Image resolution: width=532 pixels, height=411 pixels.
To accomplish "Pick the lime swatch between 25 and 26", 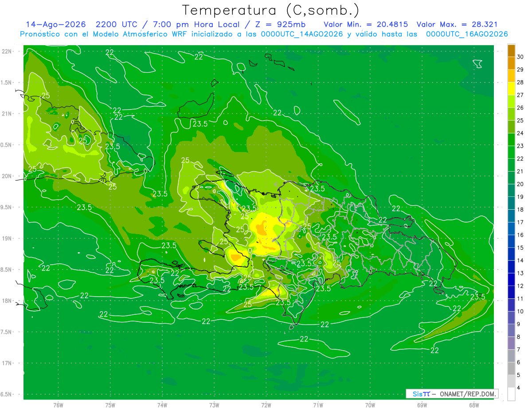I will tap(511, 114).
